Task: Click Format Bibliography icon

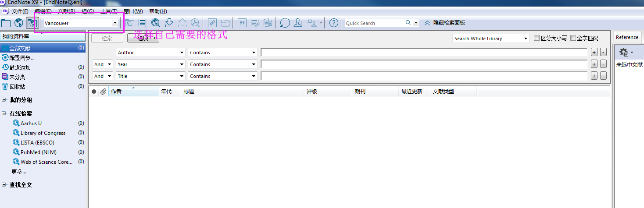Action: (x=255, y=23)
